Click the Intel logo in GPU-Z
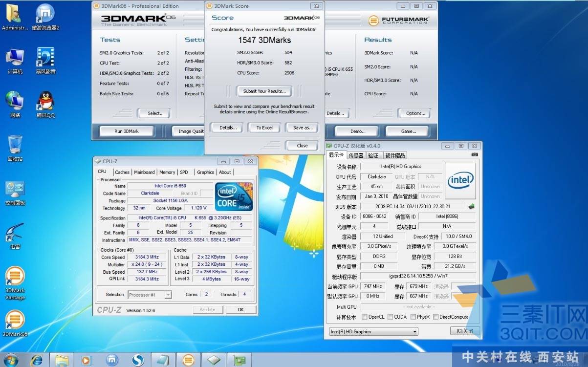 tap(461, 180)
